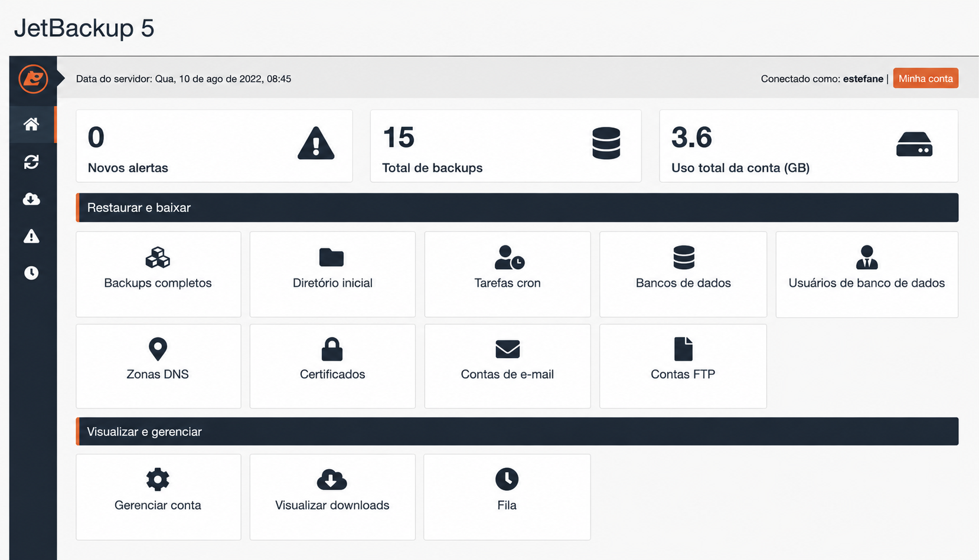Click the JetBackup logo in sidebar
The height and width of the screenshot is (560, 979).
(x=33, y=78)
